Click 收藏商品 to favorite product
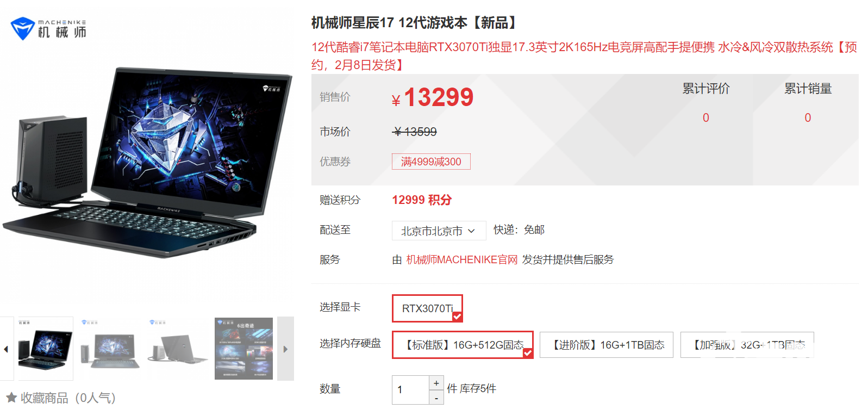 45,398
